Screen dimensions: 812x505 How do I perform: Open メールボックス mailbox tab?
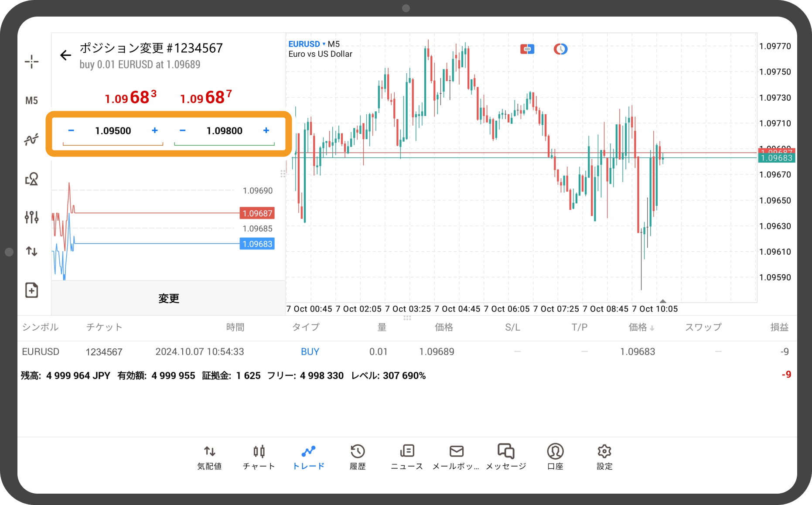(x=456, y=457)
